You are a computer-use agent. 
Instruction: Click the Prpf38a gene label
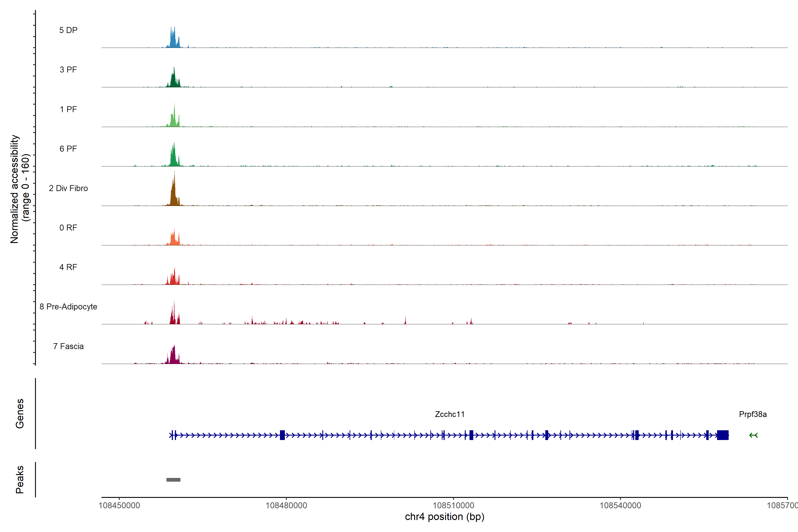753,414
